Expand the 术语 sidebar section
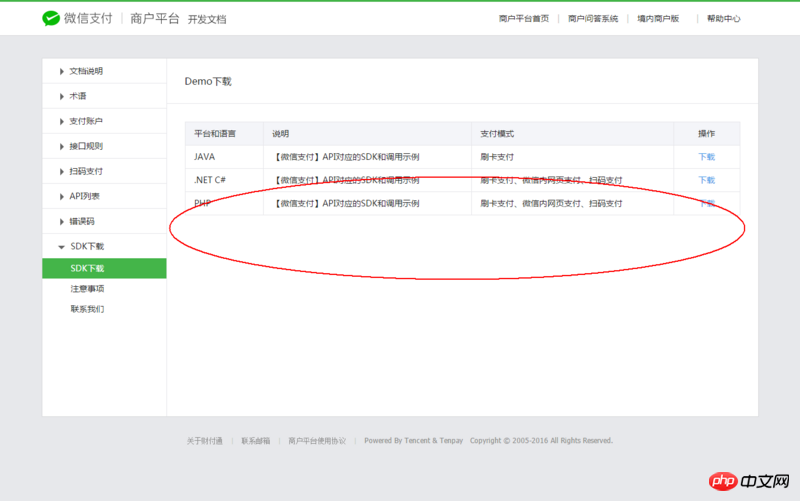Viewport: 800px width, 501px height. click(x=77, y=96)
